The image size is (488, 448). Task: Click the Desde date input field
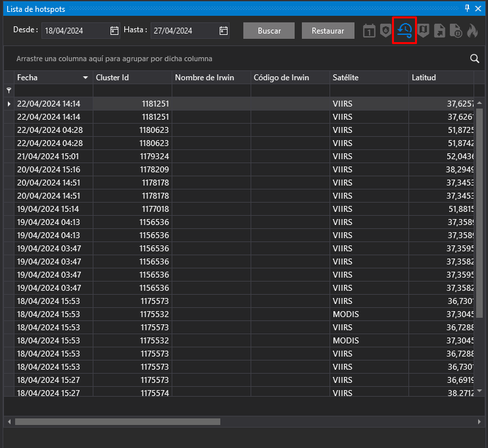[74, 31]
